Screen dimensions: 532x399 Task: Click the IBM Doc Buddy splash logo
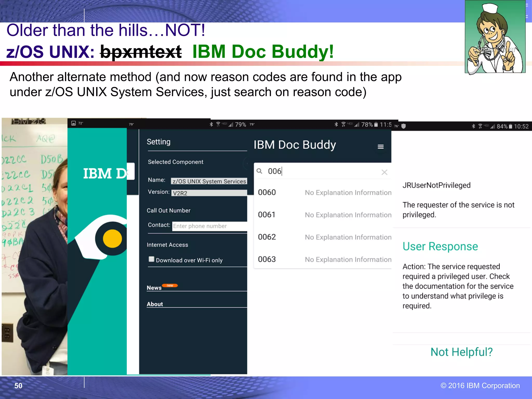(105, 174)
